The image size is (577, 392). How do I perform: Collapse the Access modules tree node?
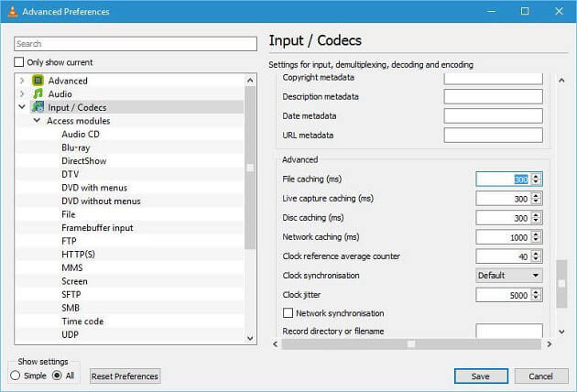coord(37,121)
